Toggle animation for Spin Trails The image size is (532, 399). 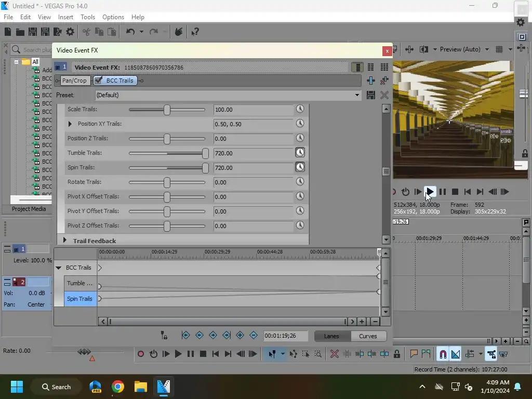pyautogui.click(x=300, y=167)
